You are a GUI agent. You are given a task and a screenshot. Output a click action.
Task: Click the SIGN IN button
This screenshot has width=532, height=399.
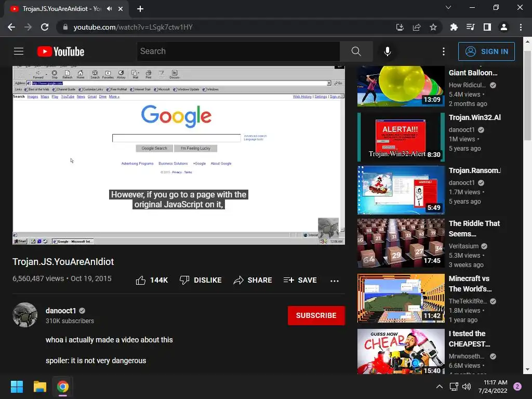[486, 51]
